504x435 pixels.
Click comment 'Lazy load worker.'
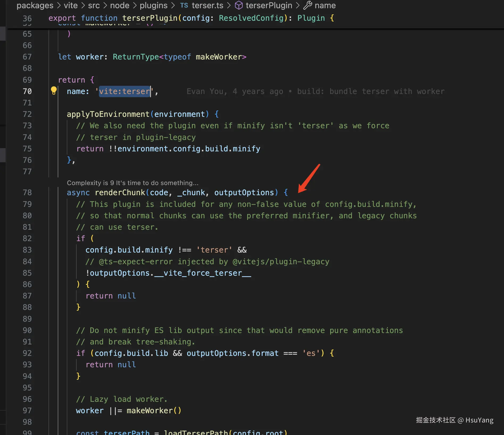coord(122,399)
